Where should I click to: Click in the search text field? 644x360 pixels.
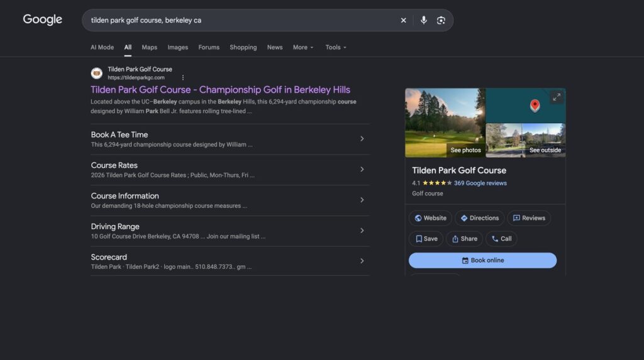[x=242, y=20]
